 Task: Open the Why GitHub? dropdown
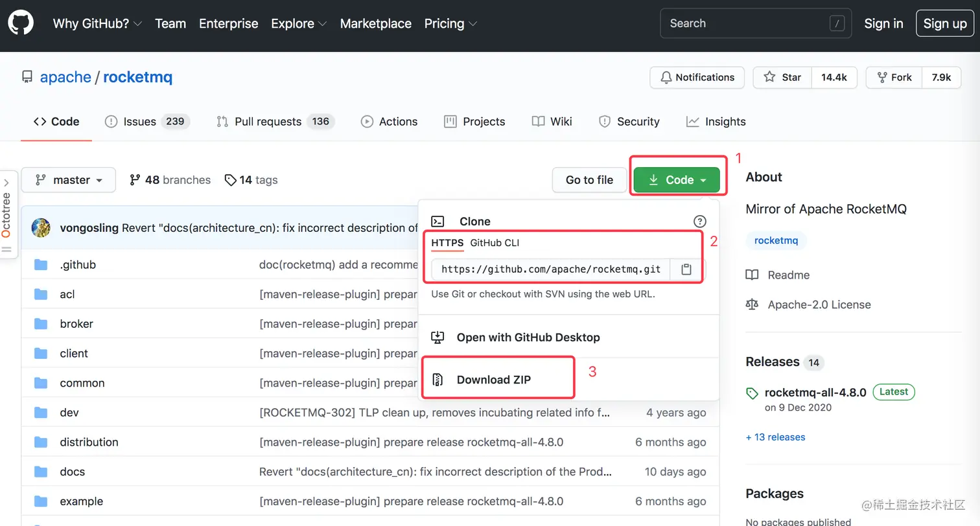click(97, 23)
